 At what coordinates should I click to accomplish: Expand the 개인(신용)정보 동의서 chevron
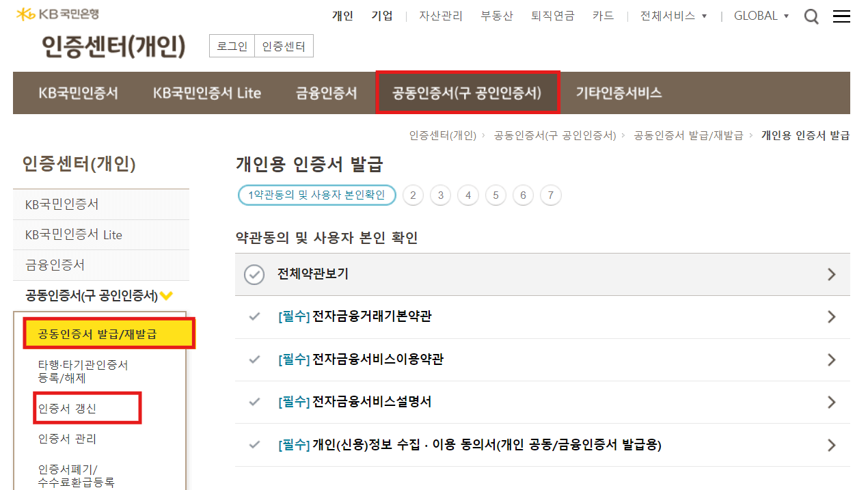coord(832,445)
